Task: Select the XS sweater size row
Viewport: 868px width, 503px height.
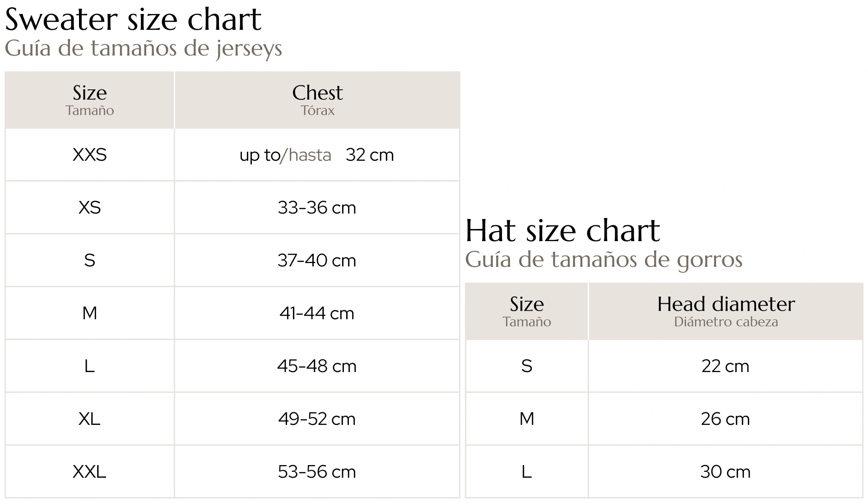Action: pyautogui.click(x=232, y=208)
